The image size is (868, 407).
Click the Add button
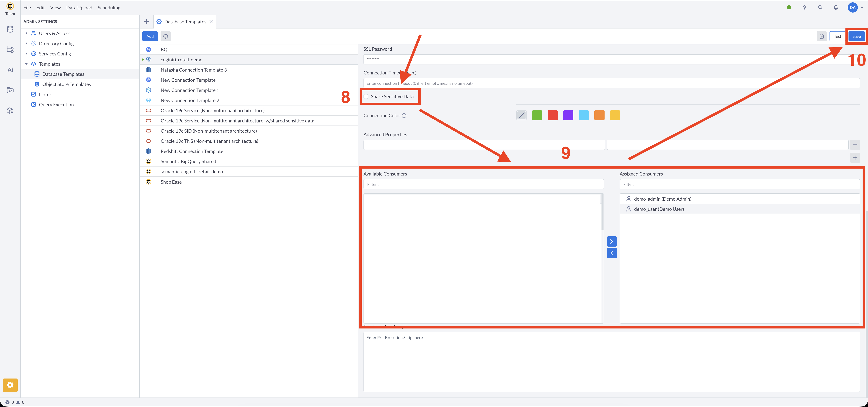click(150, 36)
